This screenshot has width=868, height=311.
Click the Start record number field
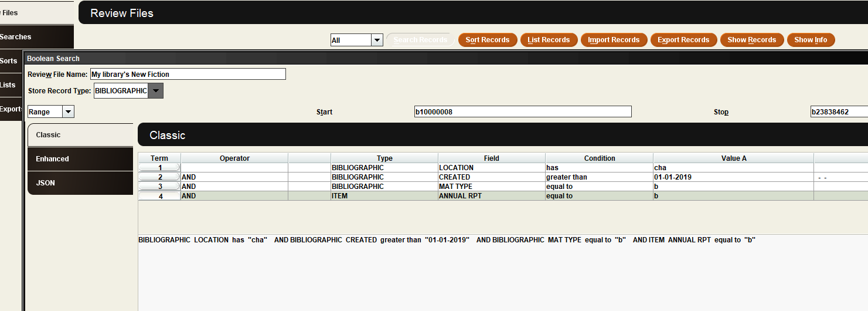[522, 111]
